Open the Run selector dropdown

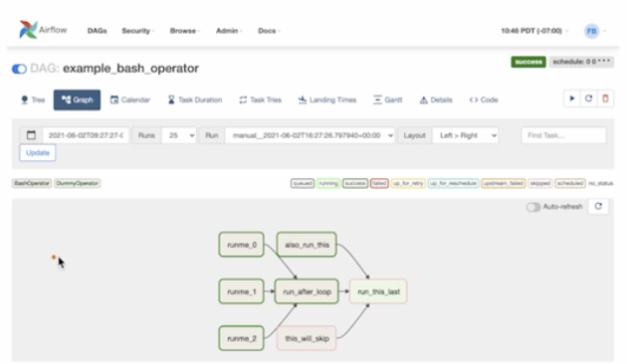tap(310, 135)
